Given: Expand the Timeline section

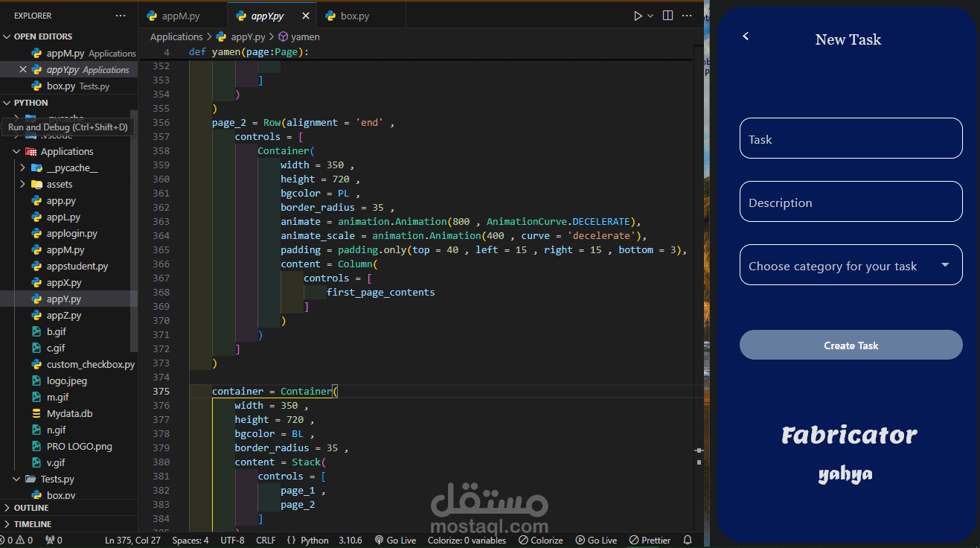Looking at the screenshot, I should point(33,524).
